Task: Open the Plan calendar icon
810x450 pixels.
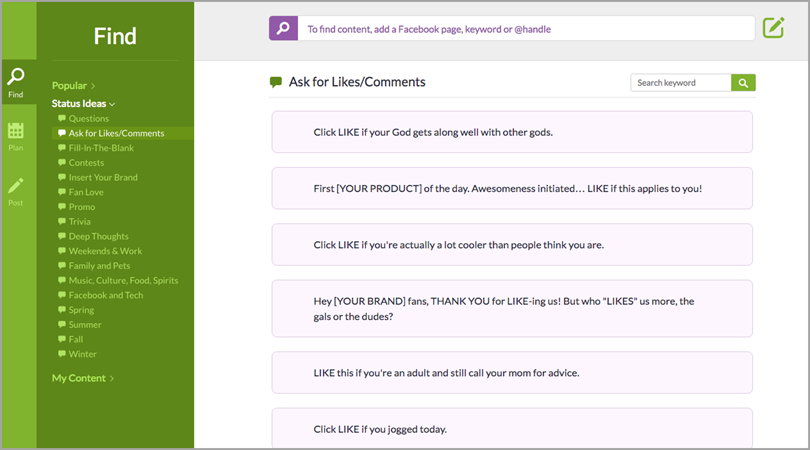Action: 16,136
